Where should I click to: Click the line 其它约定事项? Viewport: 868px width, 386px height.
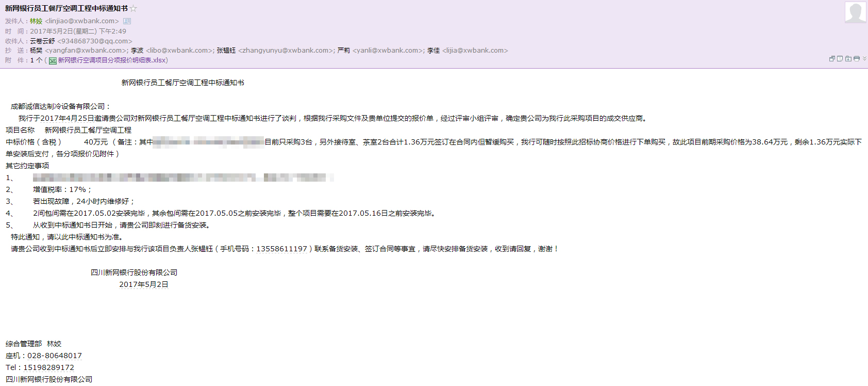coord(27,166)
